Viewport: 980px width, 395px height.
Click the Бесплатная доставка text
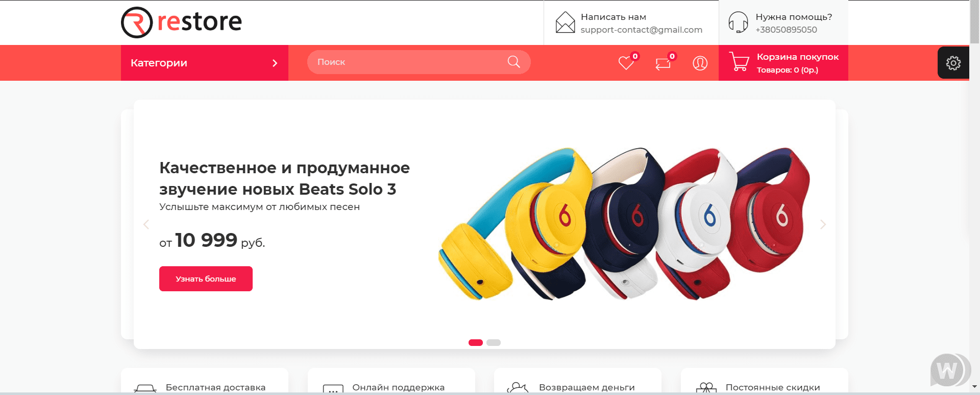[215, 387]
